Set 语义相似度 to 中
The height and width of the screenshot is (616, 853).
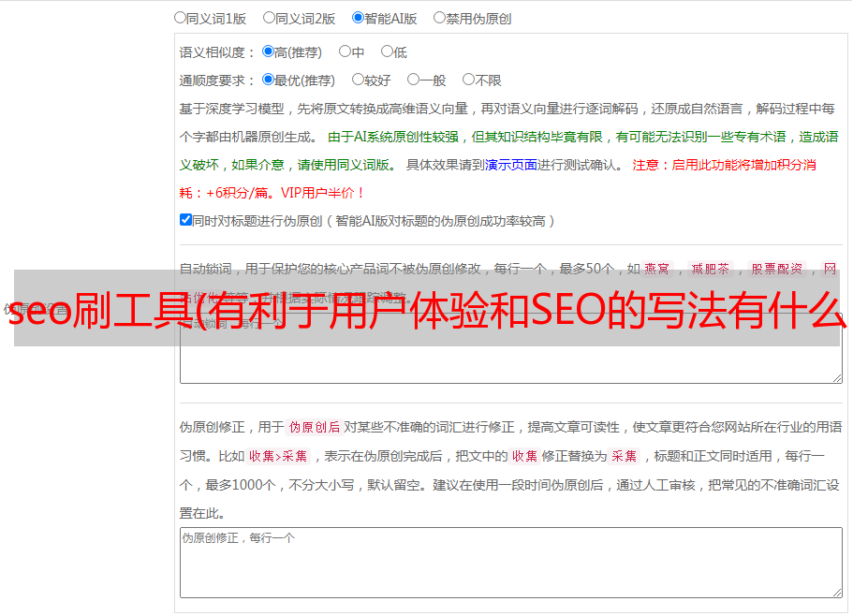coord(345,51)
